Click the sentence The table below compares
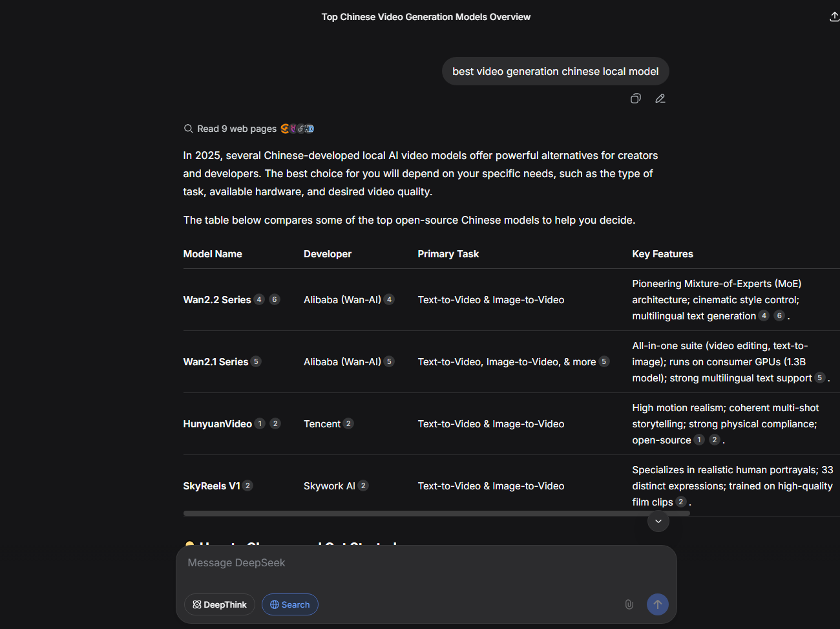Screen dimensions: 840x629 click(409, 220)
